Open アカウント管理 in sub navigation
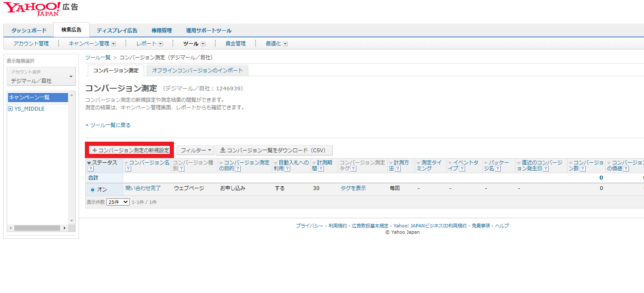 31,44
